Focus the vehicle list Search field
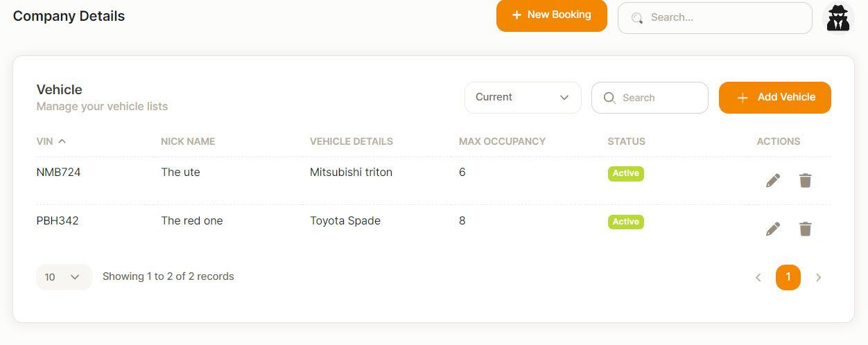 [650, 98]
